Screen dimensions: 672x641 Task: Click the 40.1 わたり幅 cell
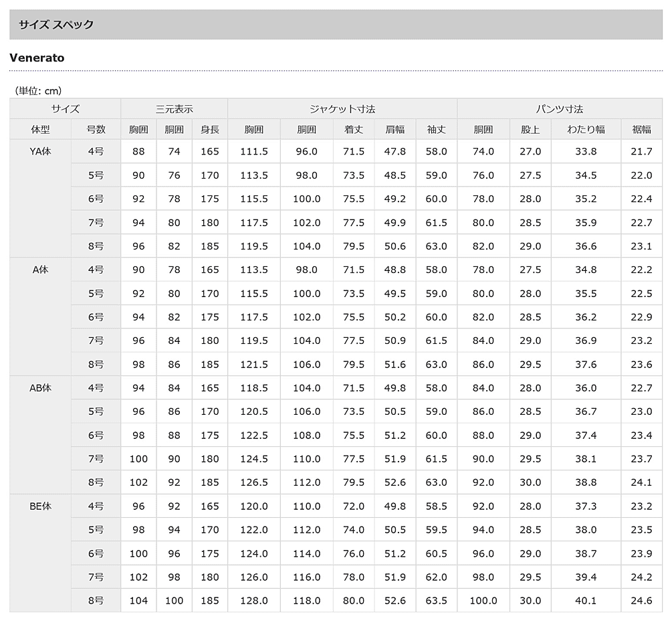[x=586, y=601]
